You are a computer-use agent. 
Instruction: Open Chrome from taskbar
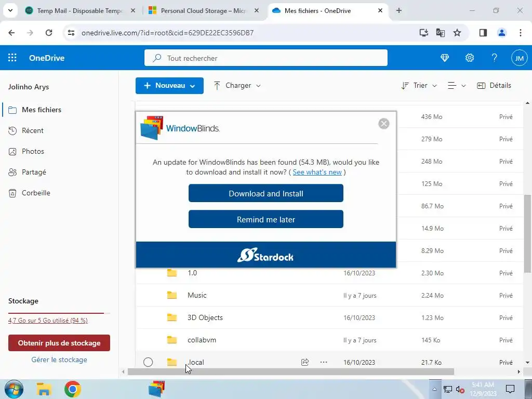tap(73, 389)
